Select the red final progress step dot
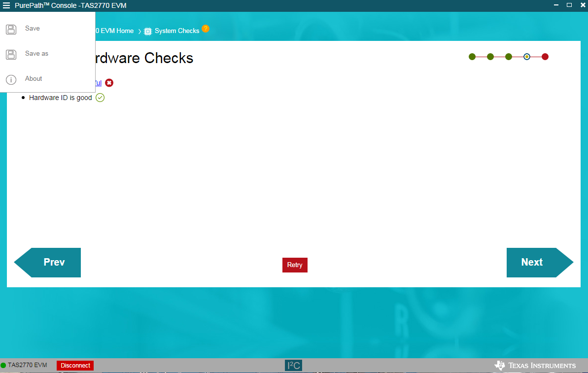The height and width of the screenshot is (373, 588). coord(545,57)
